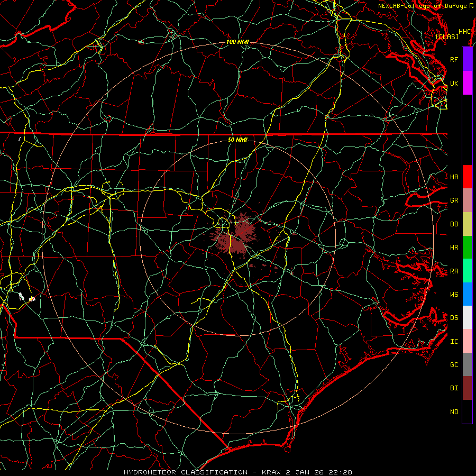Image resolution: width=476 pixels, height=476 pixels.
Task: Click the RF purple legend swatch
Action: pyautogui.click(x=467, y=59)
